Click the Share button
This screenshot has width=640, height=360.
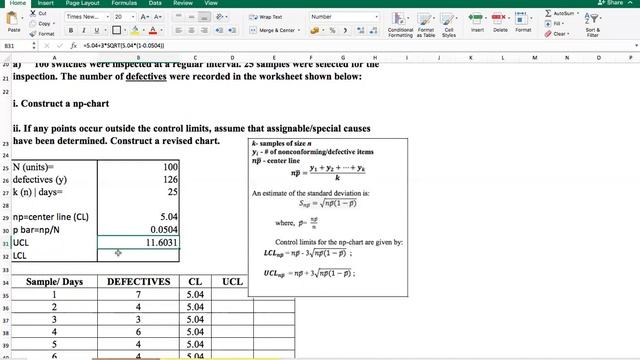[x=611, y=3]
